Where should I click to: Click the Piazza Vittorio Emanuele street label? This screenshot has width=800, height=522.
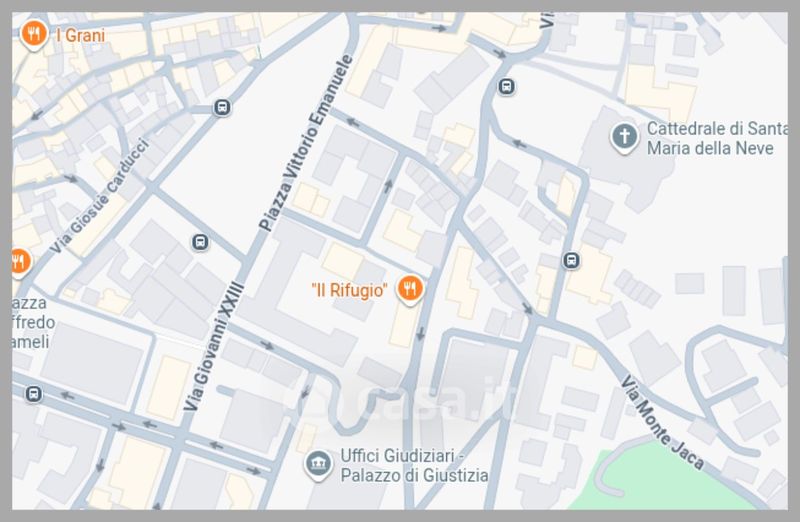[x=306, y=143]
